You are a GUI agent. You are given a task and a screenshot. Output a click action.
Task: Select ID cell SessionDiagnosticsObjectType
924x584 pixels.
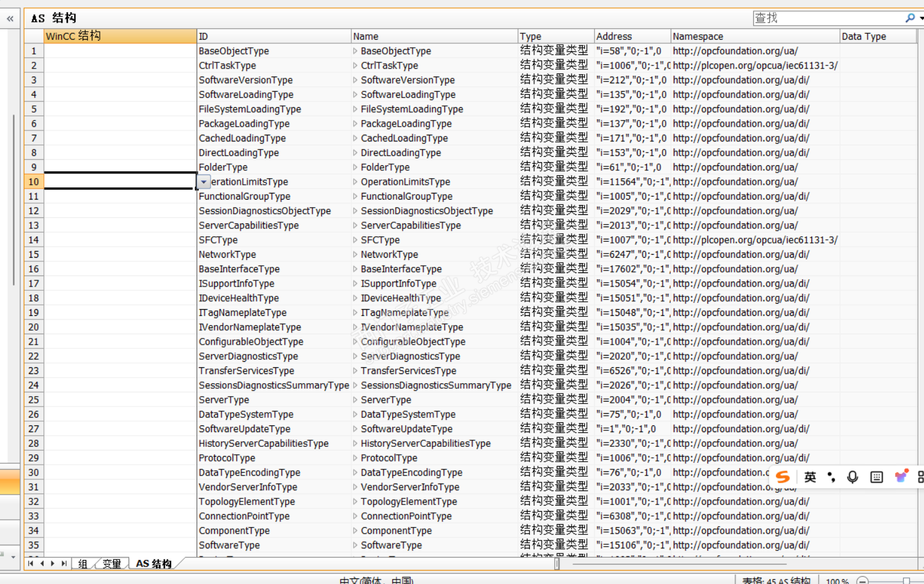[x=274, y=211]
